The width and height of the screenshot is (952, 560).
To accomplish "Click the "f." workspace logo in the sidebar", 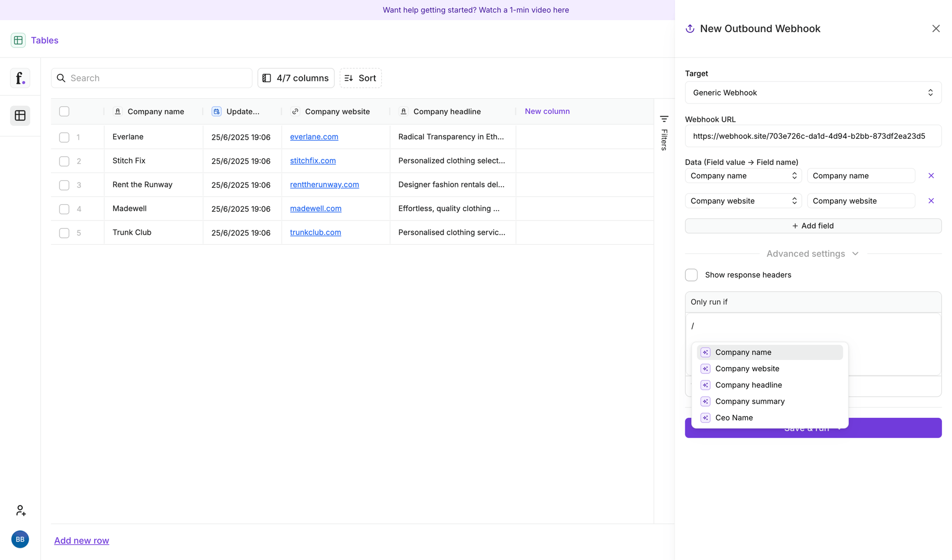I will (x=20, y=78).
